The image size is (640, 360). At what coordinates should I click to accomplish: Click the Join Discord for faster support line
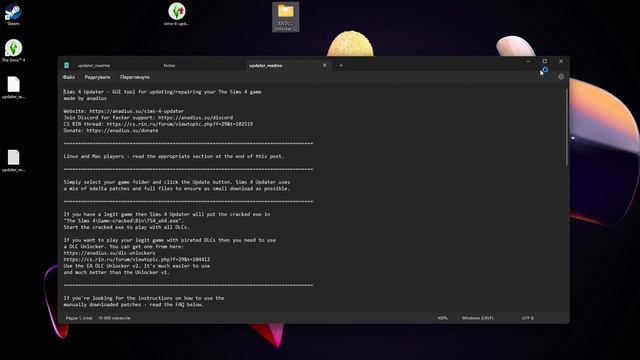pos(148,118)
